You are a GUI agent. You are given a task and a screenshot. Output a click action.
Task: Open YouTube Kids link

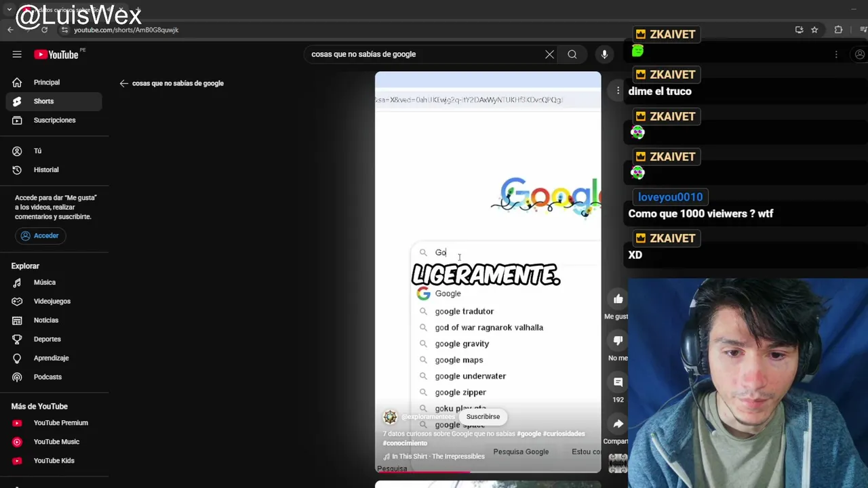pos(54,461)
